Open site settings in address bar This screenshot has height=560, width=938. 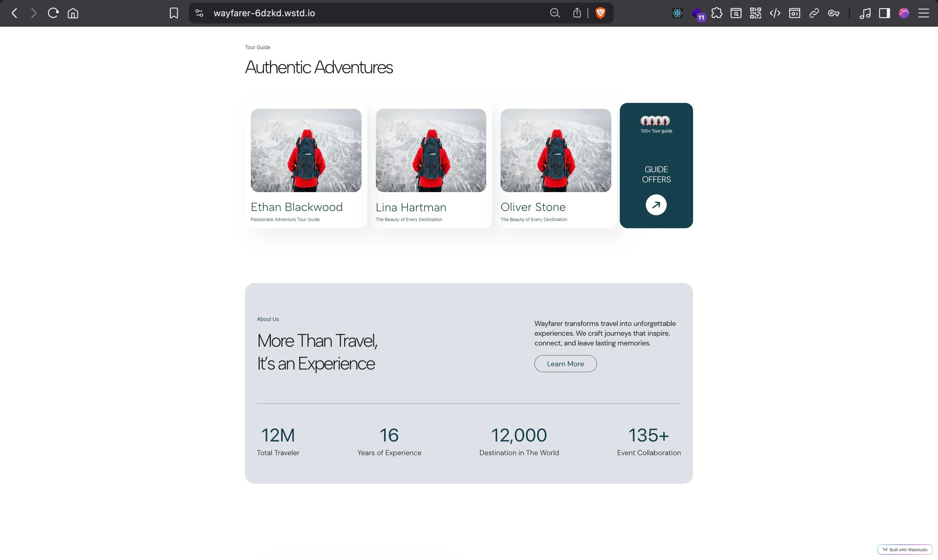click(x=199, y=13)
